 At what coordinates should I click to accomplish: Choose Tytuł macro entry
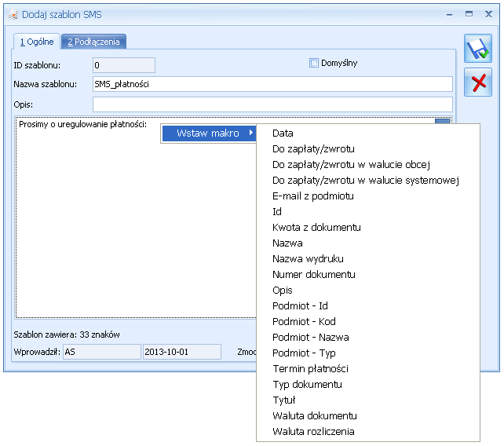(x=368, y=400)
